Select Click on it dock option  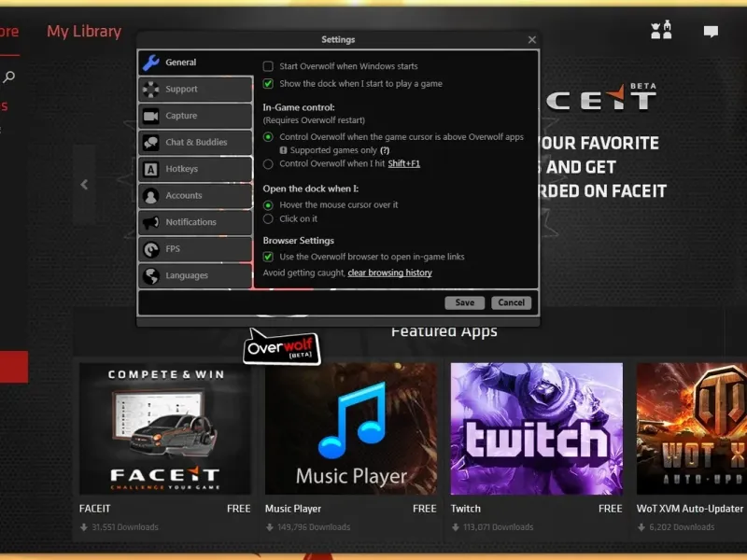tap(268, 219)
